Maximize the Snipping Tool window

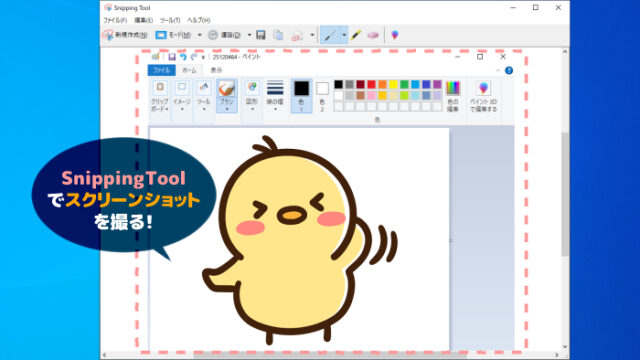point(536,8)
